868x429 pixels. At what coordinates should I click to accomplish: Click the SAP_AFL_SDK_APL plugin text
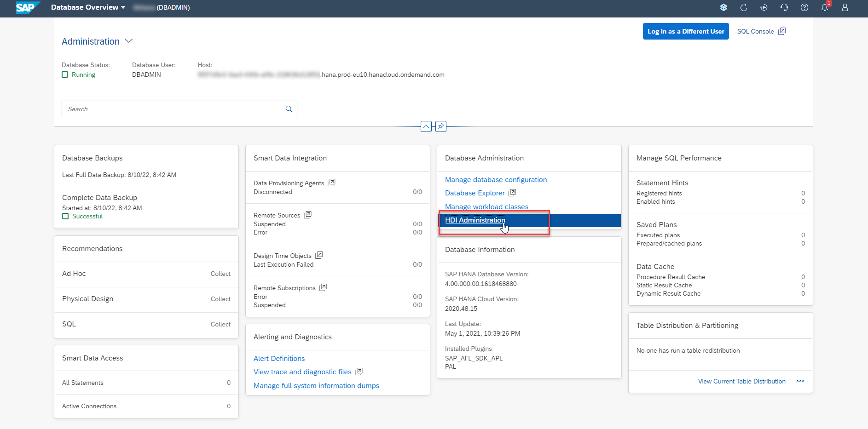tap(474, 358)
